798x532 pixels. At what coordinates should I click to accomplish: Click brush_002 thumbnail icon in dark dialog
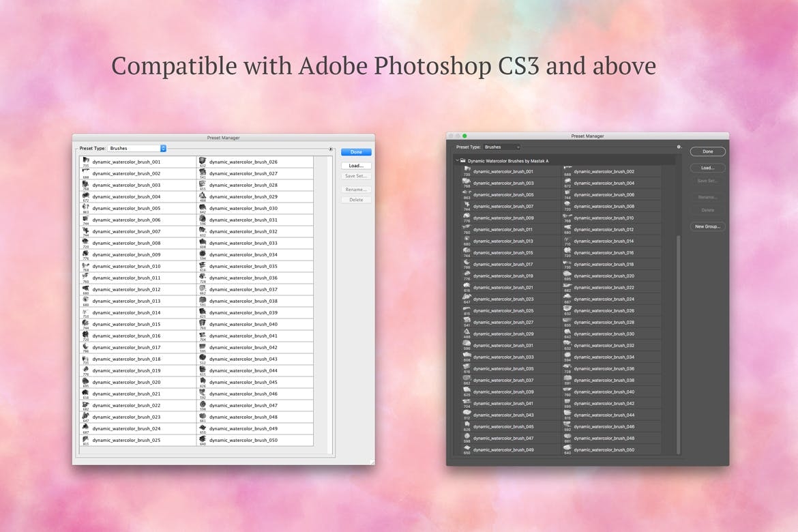coord(567,171)
